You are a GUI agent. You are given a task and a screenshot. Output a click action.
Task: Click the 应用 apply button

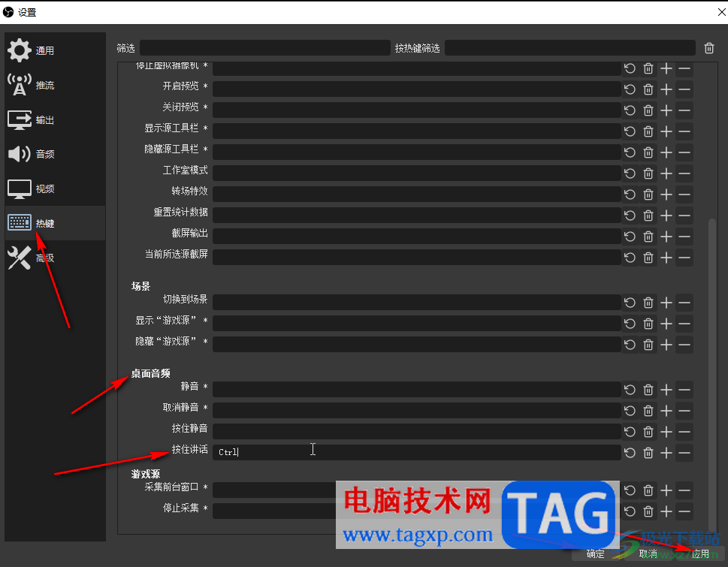(x=700, y=553)
